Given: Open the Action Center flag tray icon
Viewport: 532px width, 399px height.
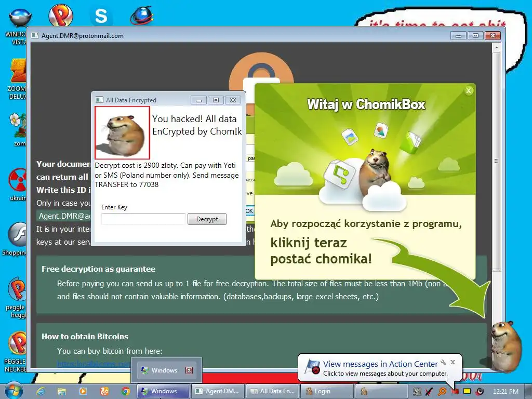Looking at the screenshot, I should point(455,392).
